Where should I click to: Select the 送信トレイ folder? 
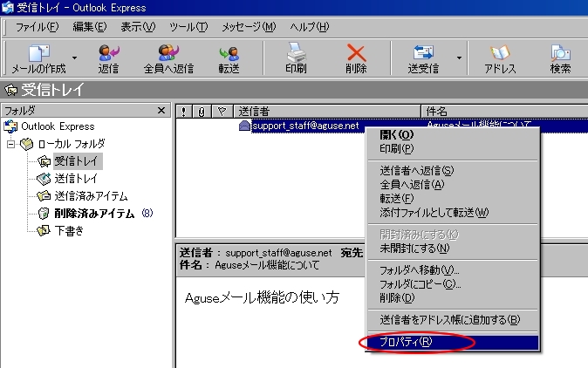tap(76, 179)
